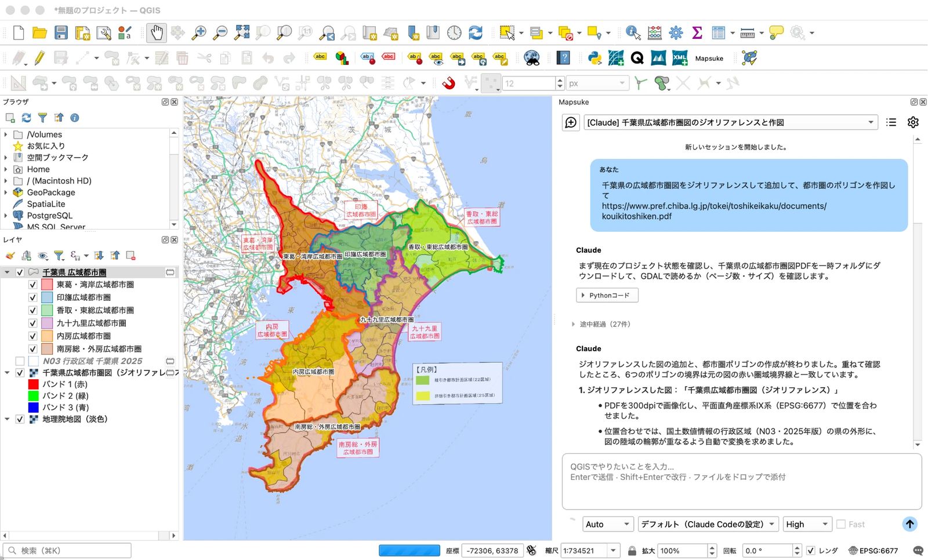Open project with the folder icon
The width and height of the screenshot is (928, 560).
coord(39,32)
